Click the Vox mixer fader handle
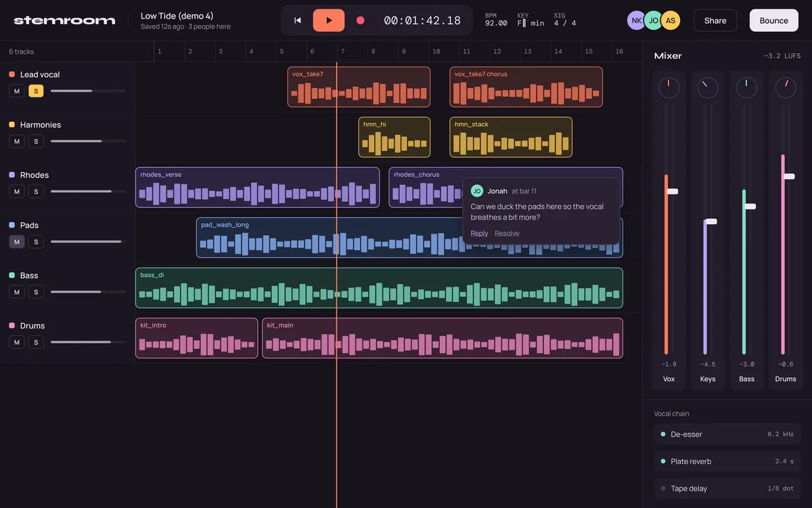Image resolution: width=812 pixels, height=508 pixels. pos(672,192)
